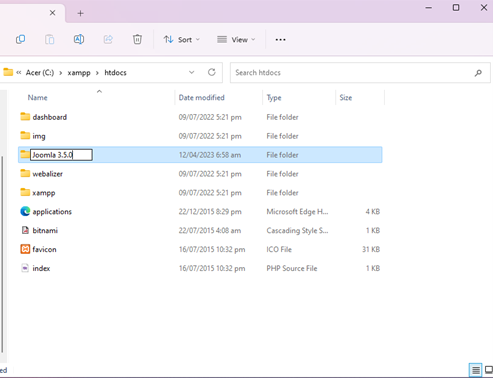Screen dimensions: 493x378
Task: Click the Acer (C:) breadcrumb
Action: [x=40, y=73]
